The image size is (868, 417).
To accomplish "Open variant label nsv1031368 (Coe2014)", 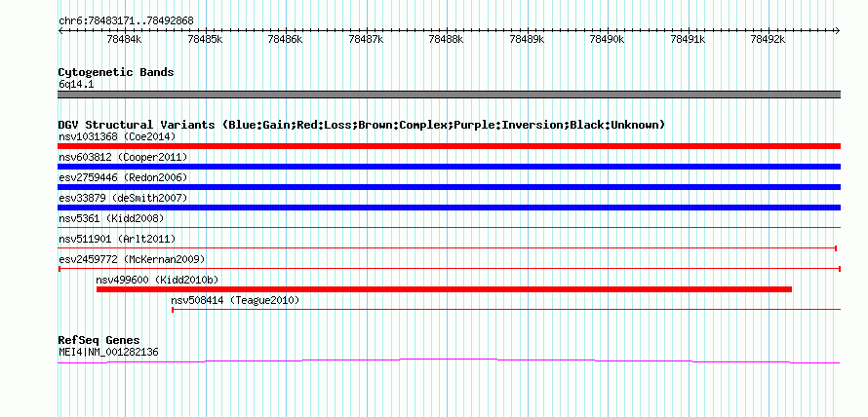I will tap(117, 136).
